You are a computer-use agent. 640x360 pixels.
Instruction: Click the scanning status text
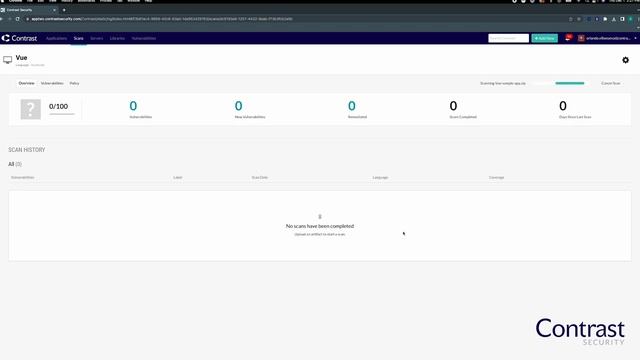pyautogui.click(x=503, y=83)
